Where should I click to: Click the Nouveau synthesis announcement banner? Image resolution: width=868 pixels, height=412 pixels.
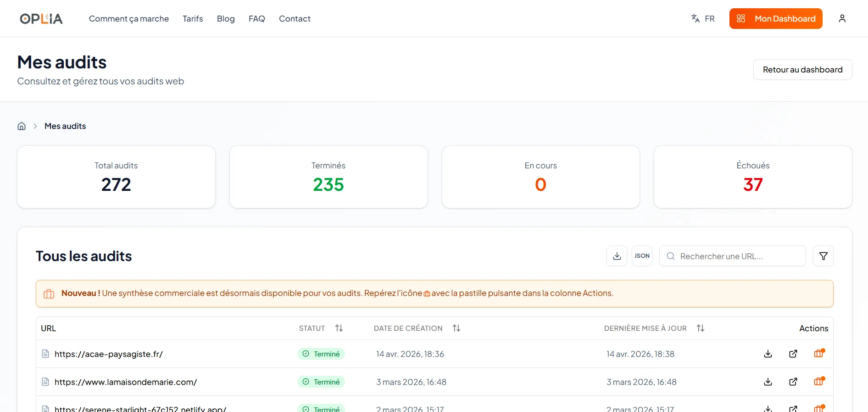click(x=434, y=294)
